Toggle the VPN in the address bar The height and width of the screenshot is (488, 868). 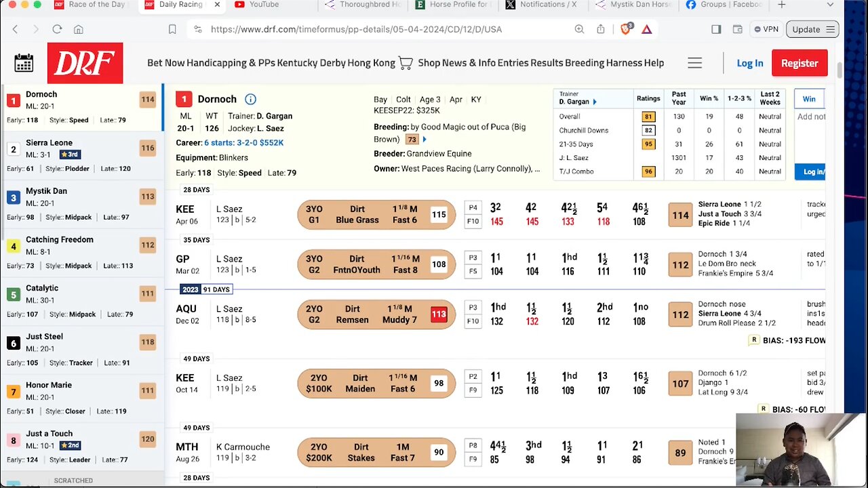766,29
